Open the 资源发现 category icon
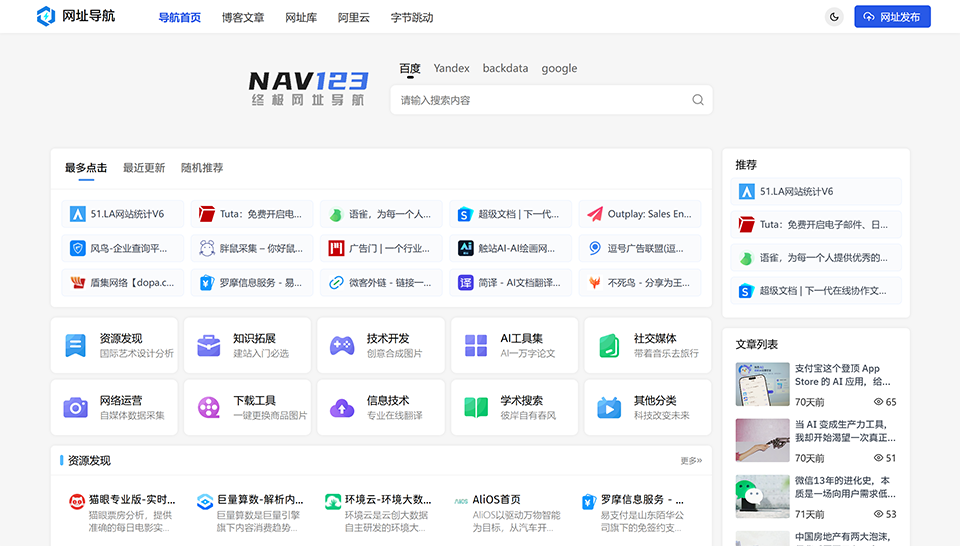The image size is (960, 546). pos(76,346)
